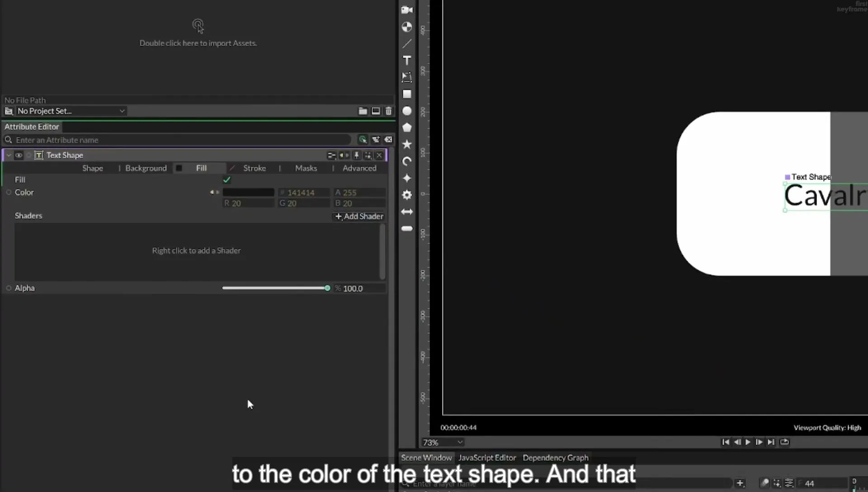Viewport: 868px width, 492px height.
Task: Click the folder icon in Assets panel
Action: 363,111
